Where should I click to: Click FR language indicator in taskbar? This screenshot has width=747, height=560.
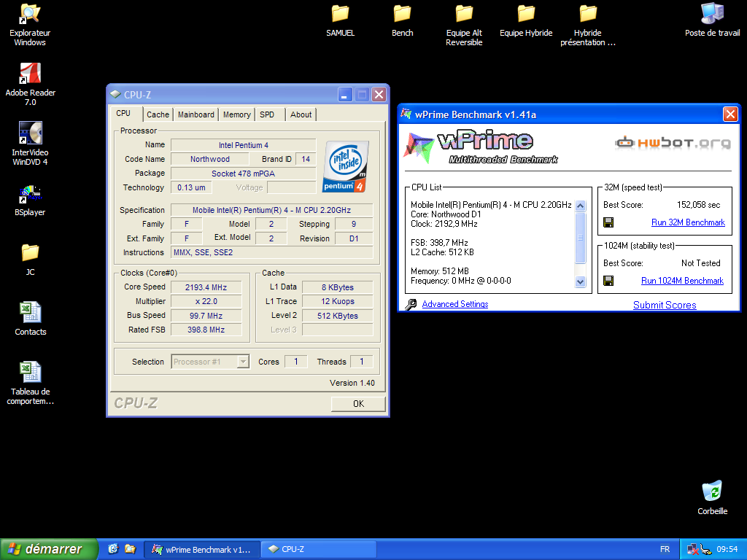665,549
